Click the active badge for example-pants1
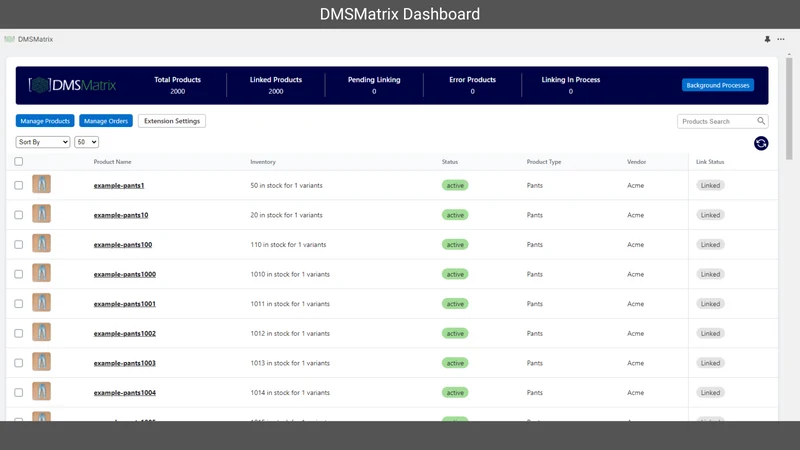This screenshot has width=800, height=450. [455, 185]
